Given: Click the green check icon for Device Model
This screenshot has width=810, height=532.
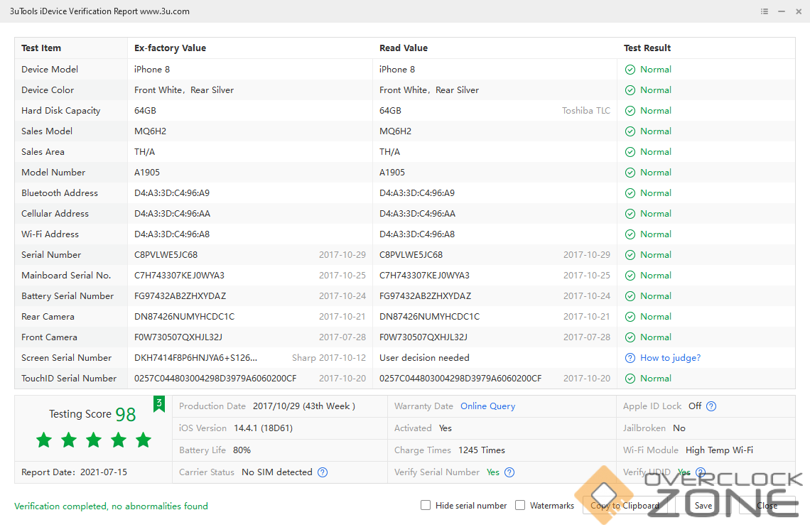Looking at the screenshot, I should 630,70.
